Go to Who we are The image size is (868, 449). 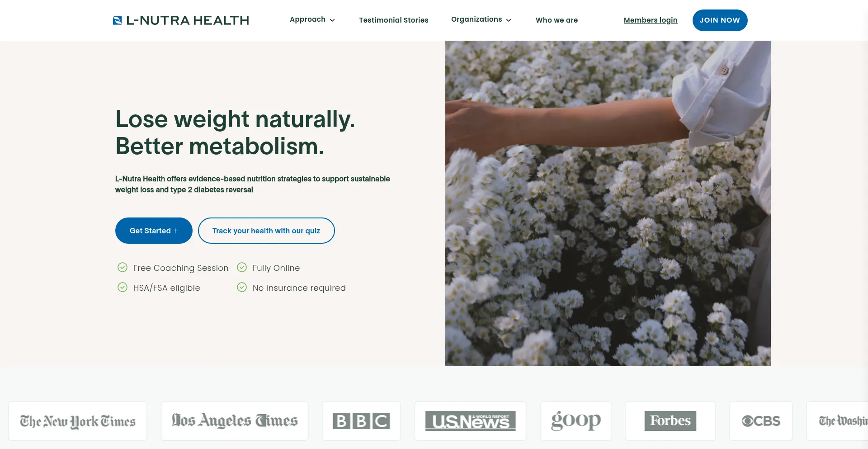click(557, 20)
